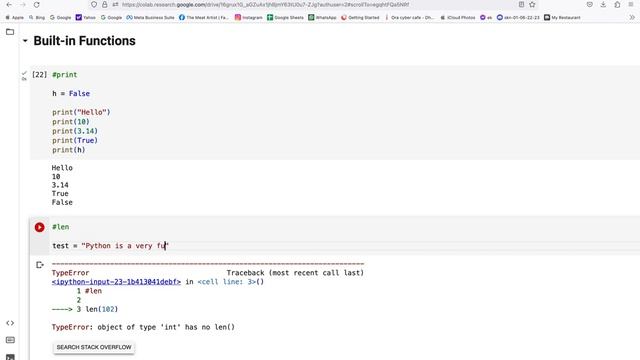Viewport: 640px width, 360px height.
Task: Open the browser extensions icon
Action: click(x=617, y=4)
